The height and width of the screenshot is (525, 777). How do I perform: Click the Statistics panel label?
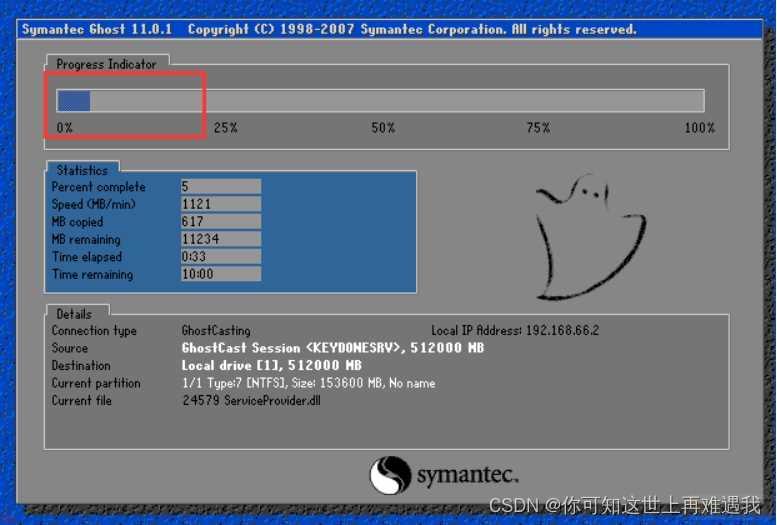pos(82,170)
